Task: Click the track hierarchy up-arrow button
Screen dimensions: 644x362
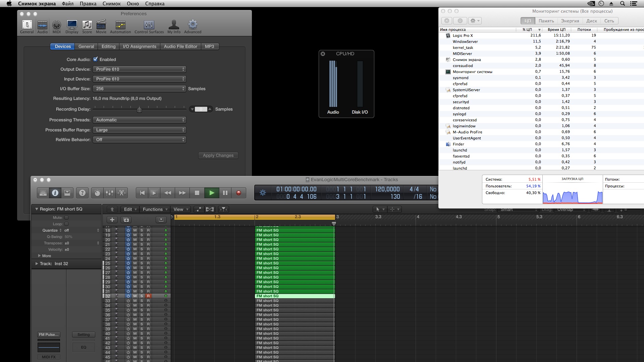Action: point(112,209)
